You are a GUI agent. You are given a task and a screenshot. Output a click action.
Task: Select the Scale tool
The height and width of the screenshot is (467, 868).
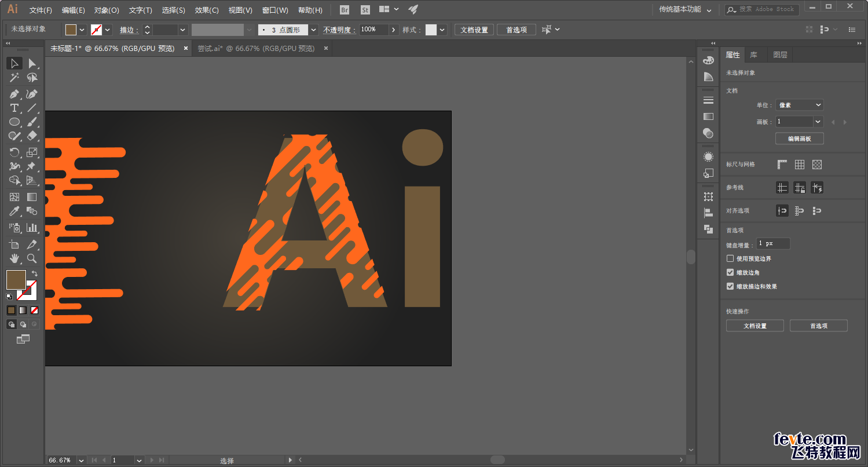pos(32,152)
